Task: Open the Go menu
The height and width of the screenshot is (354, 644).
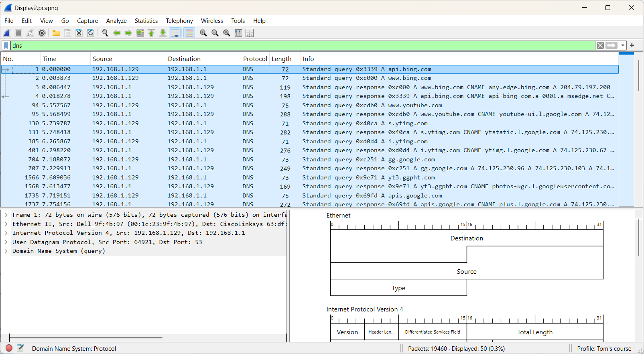Action: [x=65, y=21]
